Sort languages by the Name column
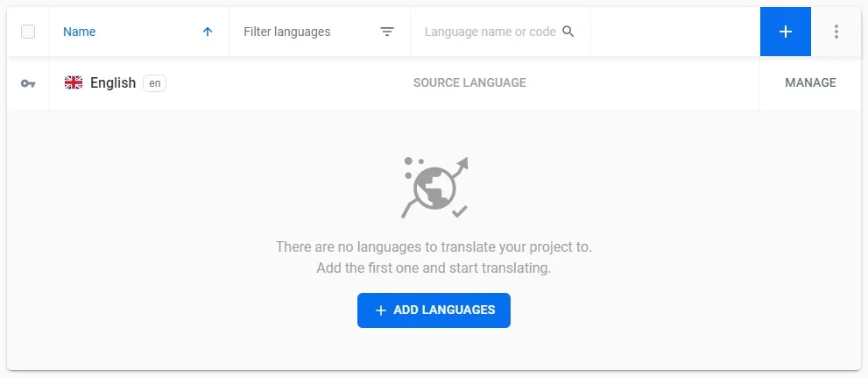The height and width of the screenshot is (378, 868). (x=80, y=32)
